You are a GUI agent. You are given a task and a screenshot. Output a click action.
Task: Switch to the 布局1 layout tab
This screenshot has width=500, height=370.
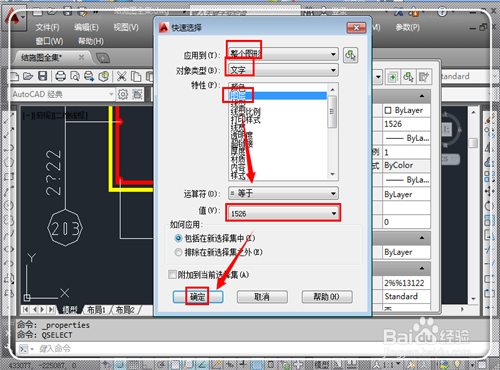tap(96, 310)
